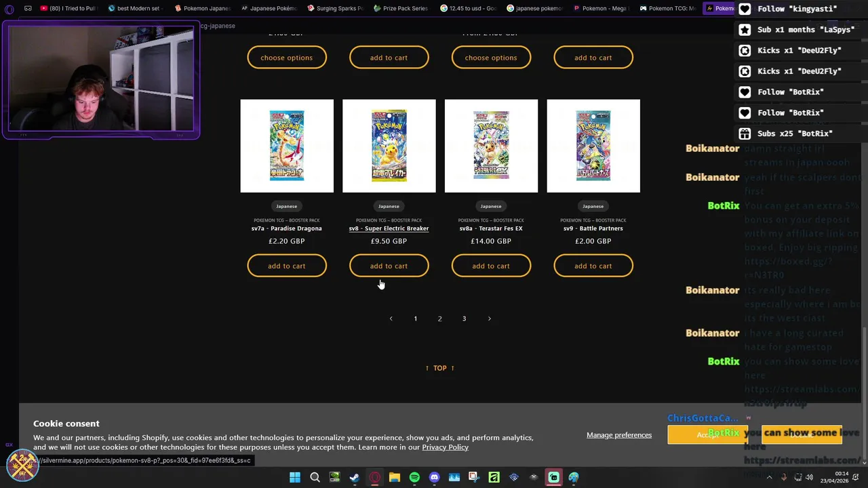The height and width of the screenshot is (488, 868).
Task: Switch to 'Prize Pack Series' tab
Action: pos(401,9)
